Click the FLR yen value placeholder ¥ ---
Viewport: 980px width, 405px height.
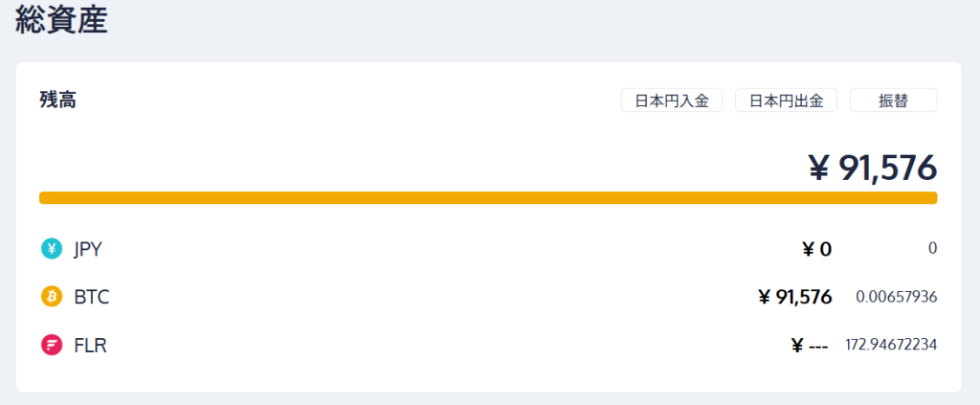point(809,346)
